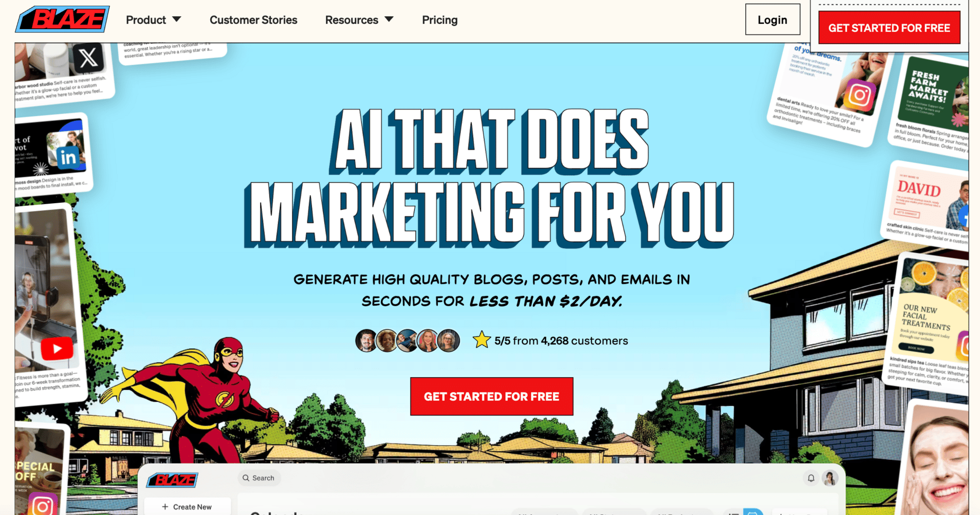Expand the Product dropdown menu
The height and width of the screenshot is (515, 980).
pyautogui.click(x=153, y=20)
